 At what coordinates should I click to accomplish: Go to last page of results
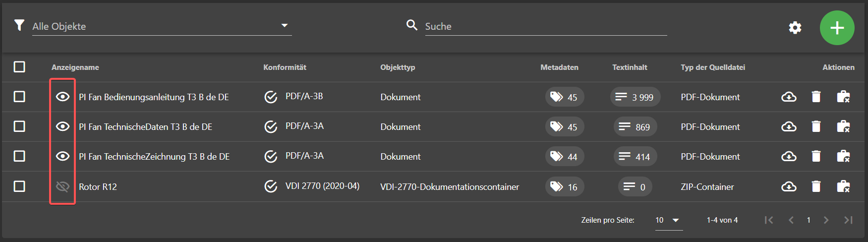[x=848, y=220]
